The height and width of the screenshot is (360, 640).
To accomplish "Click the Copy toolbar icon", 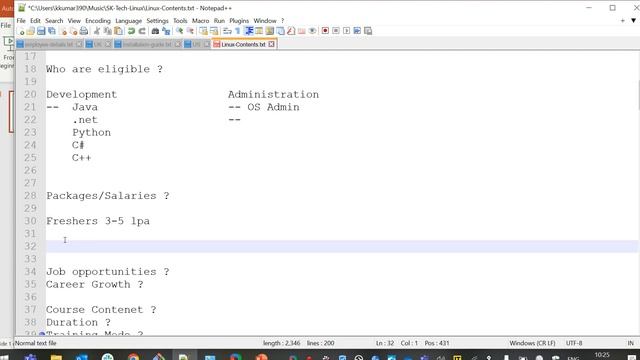I will [108, 31].
